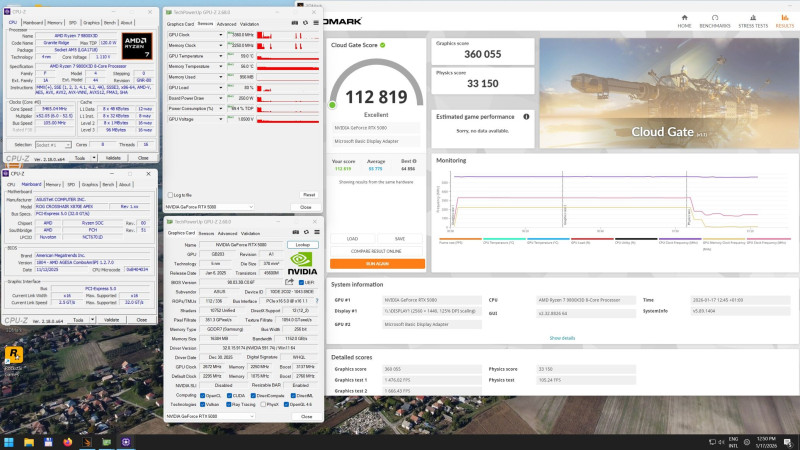
Task: Open Validation tab in GPU-Z Graphics Card window
Action: click(250, 233)
